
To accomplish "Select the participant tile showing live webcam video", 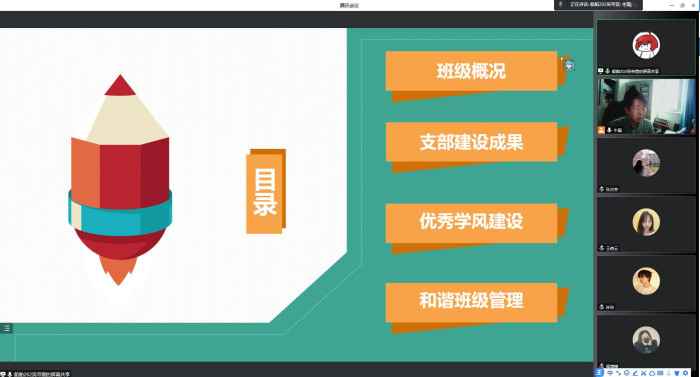I will click(646, 106).
